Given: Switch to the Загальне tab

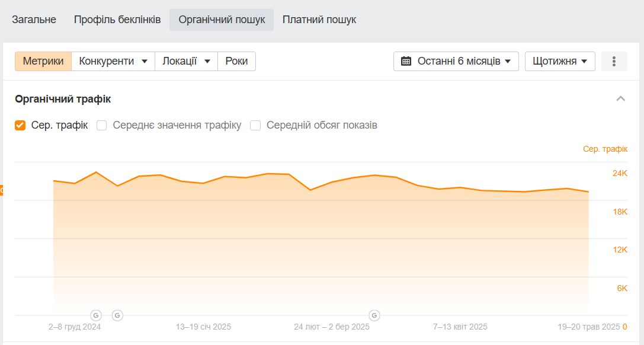Looking at the screenshot, I should coord(34,20).
